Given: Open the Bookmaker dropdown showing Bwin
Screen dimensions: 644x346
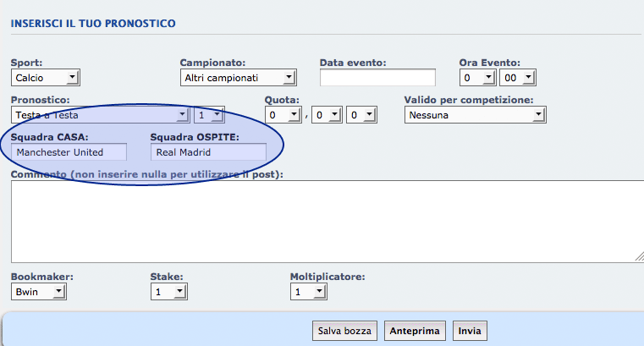Looking at the screenshot, I should click(39, 291).
